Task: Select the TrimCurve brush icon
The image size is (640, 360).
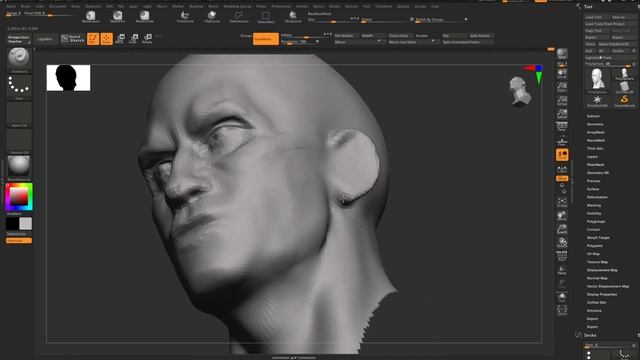Action: pos(185,16)
